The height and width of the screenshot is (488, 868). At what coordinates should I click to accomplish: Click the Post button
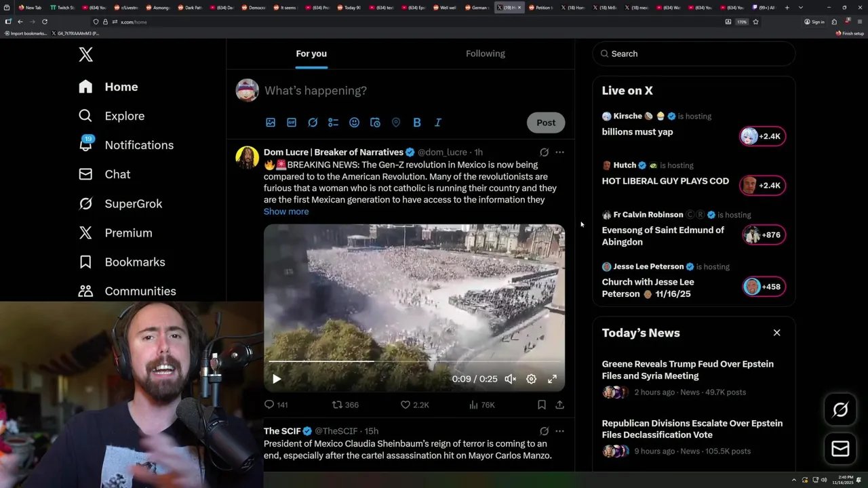[x=546, y=123]
